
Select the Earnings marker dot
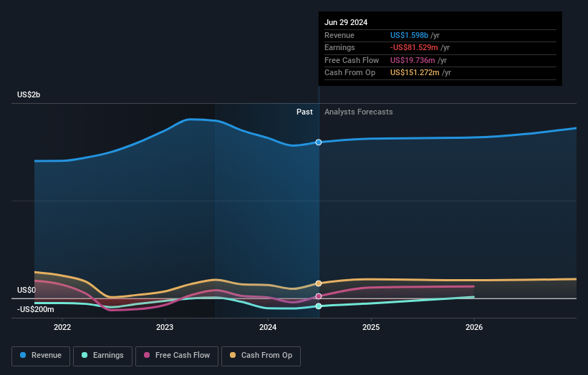click(x=319, y=306)
